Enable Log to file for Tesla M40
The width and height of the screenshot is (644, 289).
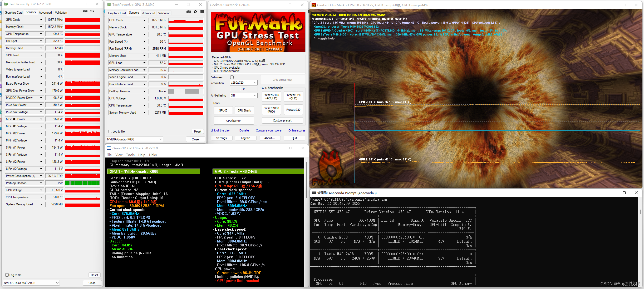tap(7, 275)
